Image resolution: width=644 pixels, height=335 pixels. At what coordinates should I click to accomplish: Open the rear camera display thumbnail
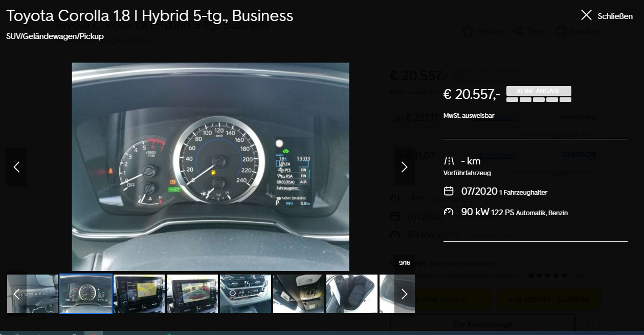click(x=192, y=294)
